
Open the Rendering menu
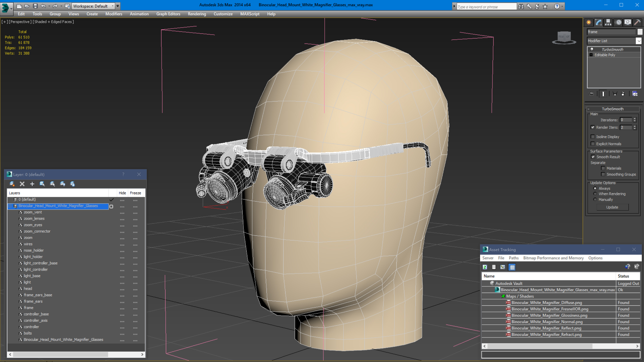pos(197,14)
